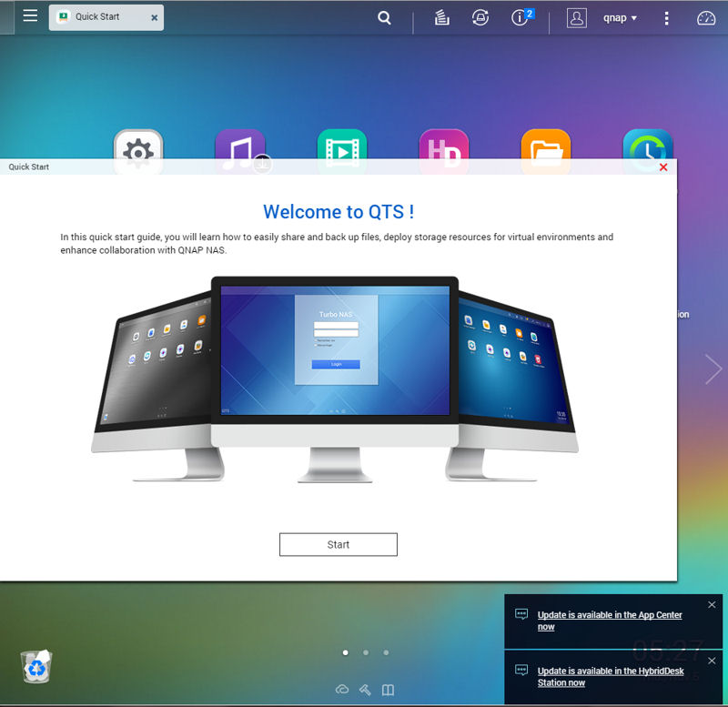This screenshot has height=707, width=728.
Task: Open the utilities tool icon at bottom
Action: tap(365, 691)
